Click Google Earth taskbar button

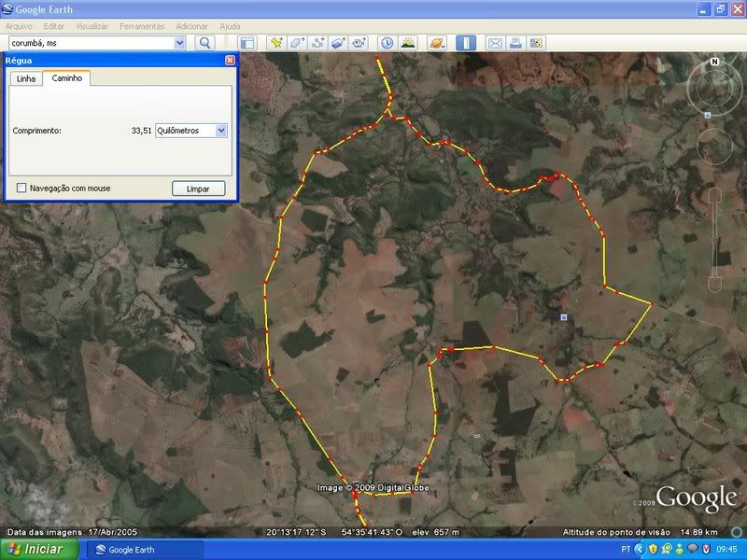(147, 550)
